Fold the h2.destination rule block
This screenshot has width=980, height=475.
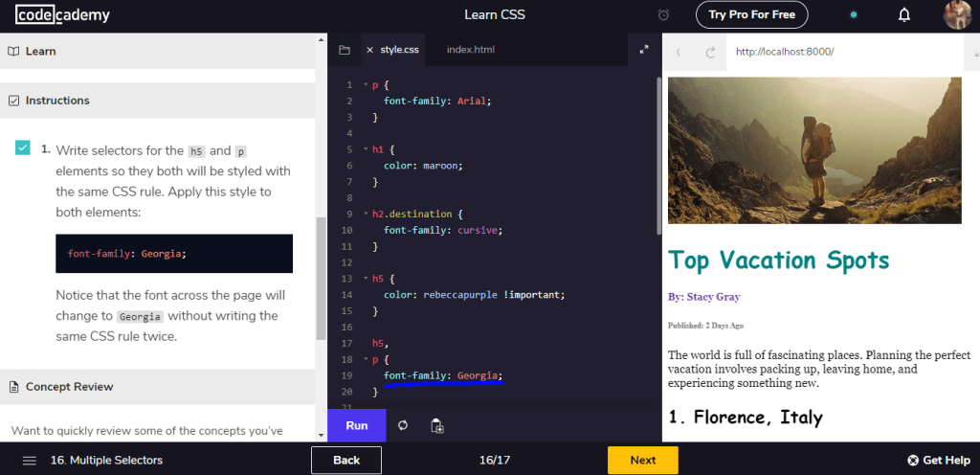point(365,215)
